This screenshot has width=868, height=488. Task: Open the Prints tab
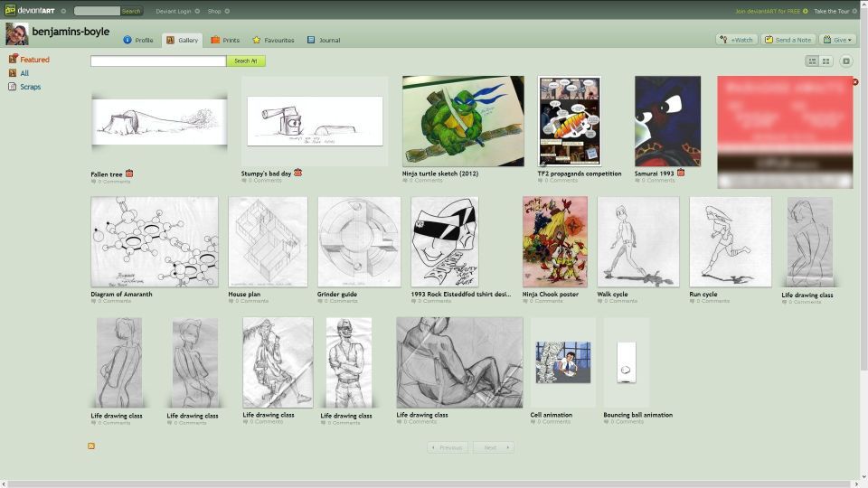[x=225, y=40]
